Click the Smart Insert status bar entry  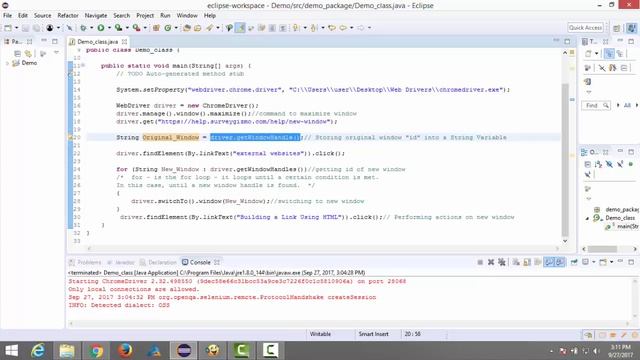(x=373, y=334)
